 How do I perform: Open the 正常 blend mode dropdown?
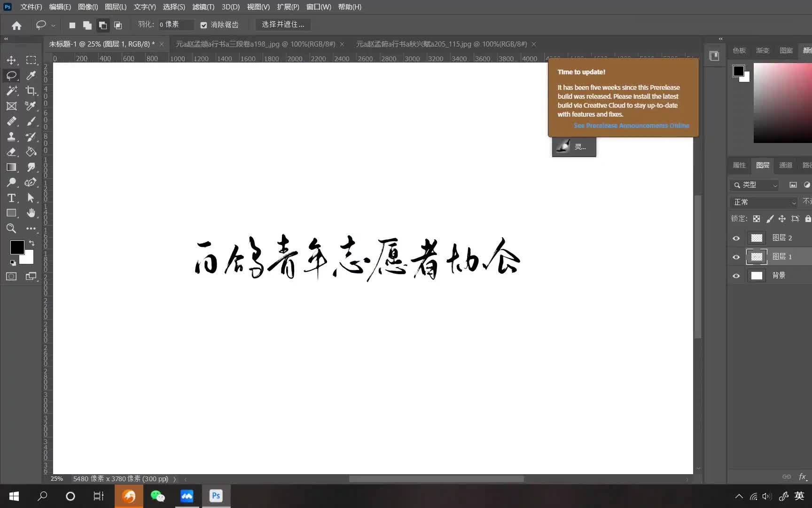tap(765, 202)
